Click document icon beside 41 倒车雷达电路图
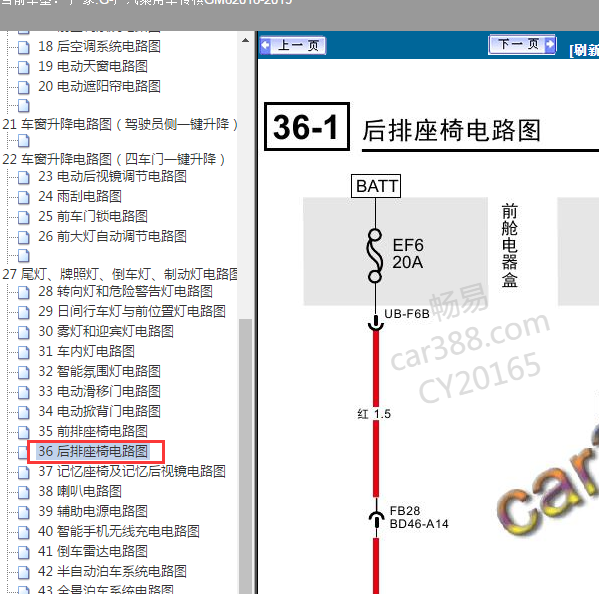 24,552
